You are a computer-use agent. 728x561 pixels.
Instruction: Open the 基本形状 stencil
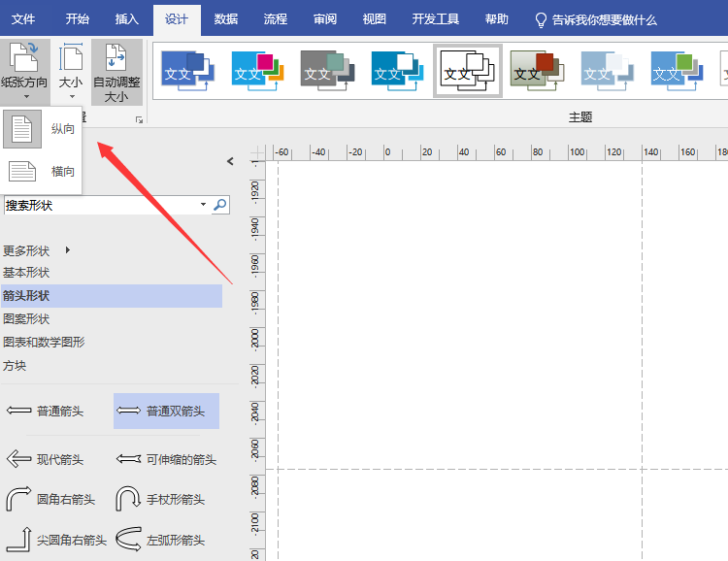26,273
